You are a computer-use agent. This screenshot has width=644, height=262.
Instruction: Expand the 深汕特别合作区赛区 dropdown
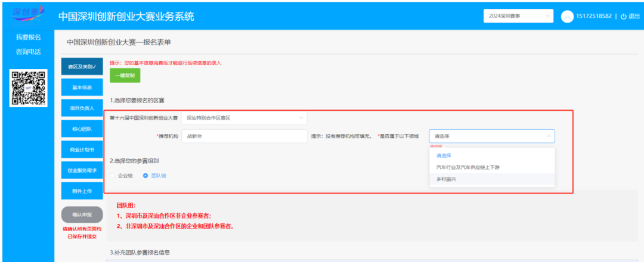click(x=244, y=118)
